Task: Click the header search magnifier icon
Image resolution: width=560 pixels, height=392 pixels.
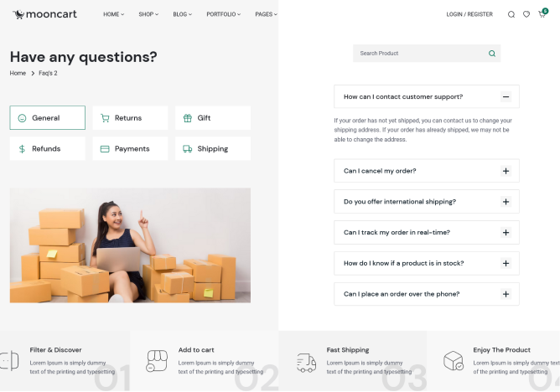Action: (511, 14)
